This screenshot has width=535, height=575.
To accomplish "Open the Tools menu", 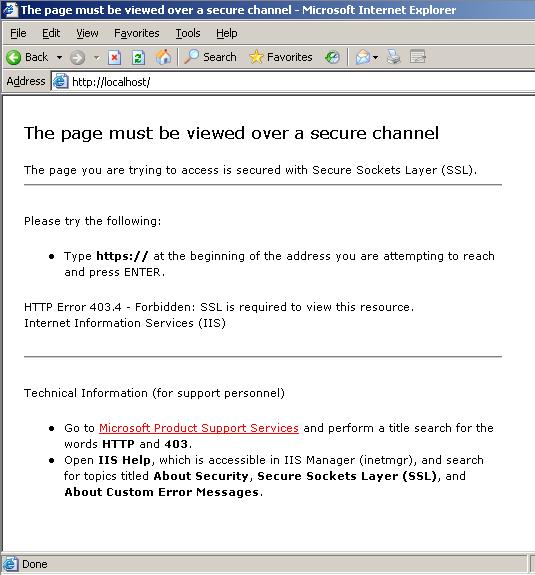I will tap(188, 33).
